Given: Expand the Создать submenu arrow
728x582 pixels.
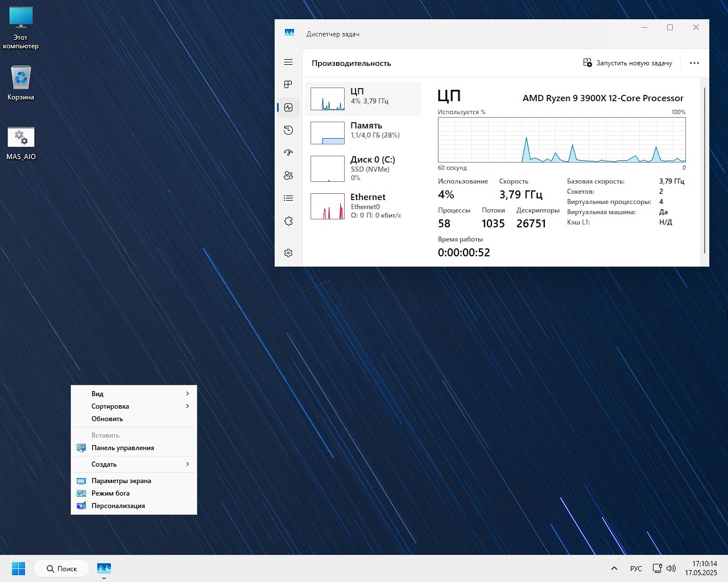Looking at the screenshot, I should pos(187,464).
